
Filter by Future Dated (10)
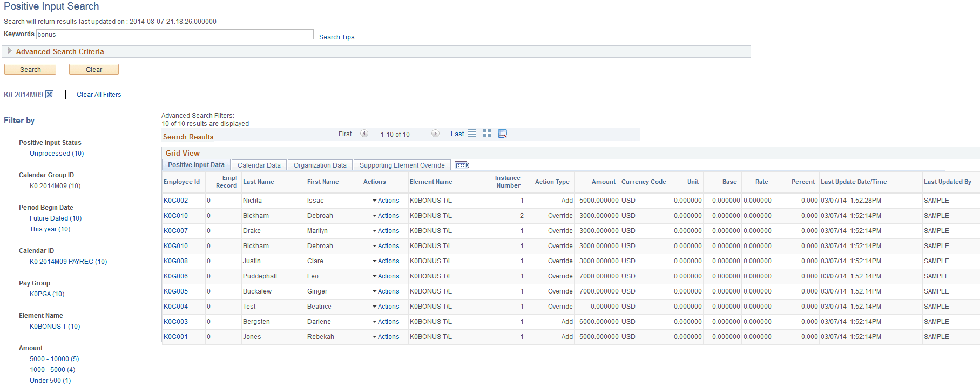[56, 218]
